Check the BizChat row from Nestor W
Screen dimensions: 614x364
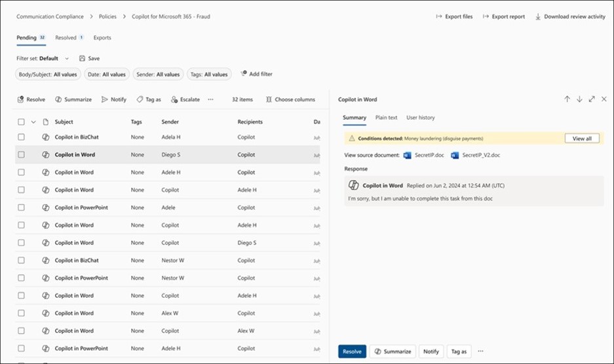21,261
